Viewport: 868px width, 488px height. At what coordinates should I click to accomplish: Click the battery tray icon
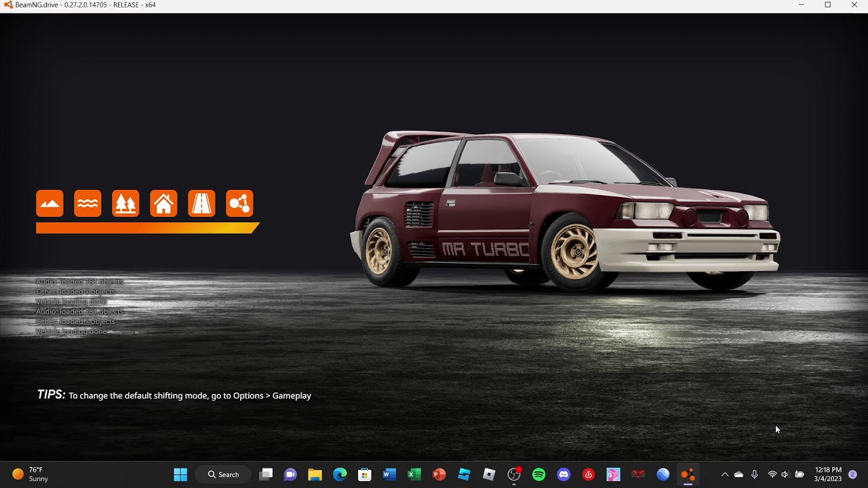(800, 474)
